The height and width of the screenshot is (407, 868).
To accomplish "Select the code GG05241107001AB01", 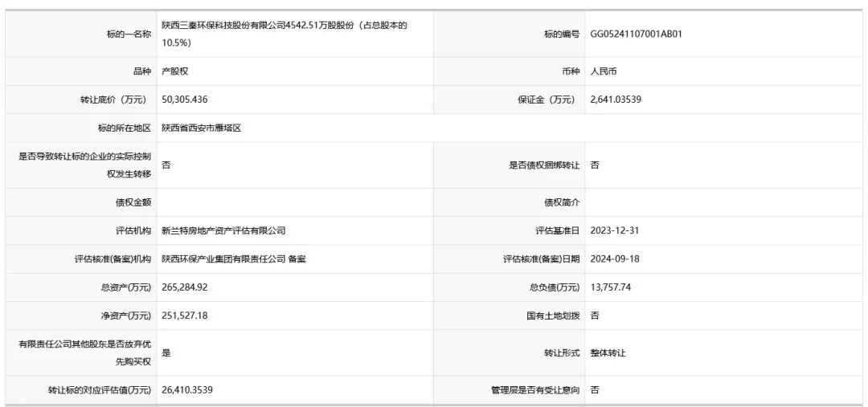I will [x=636, y=34].
